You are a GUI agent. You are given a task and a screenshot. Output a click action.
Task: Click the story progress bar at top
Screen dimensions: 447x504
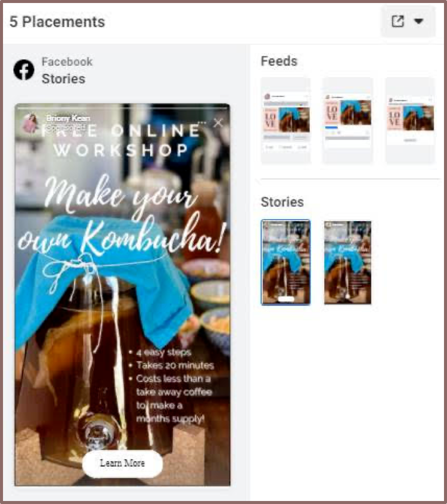[122, 108]
